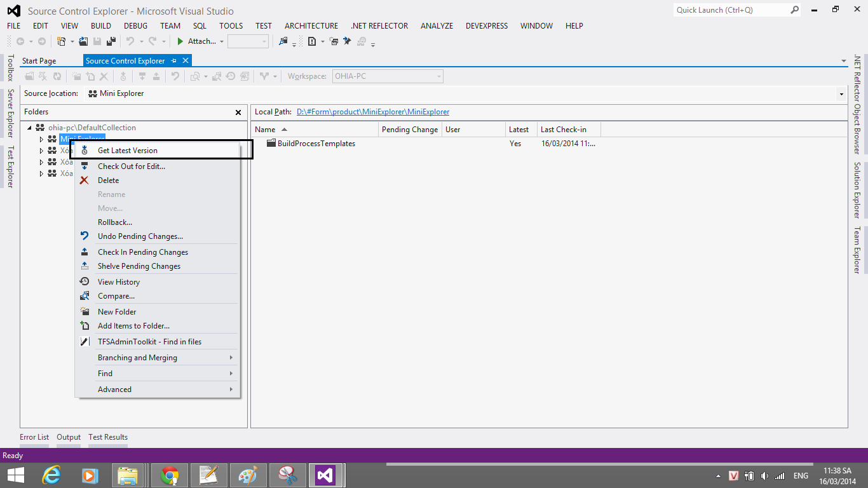
Task: Click the red X Delete menu entry
Action: point(158,180)
